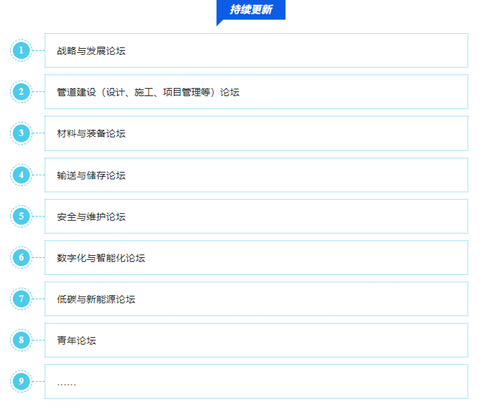Open the 青年论坛 row
The width and height of the screenshot is (500, 419).
tap(256, 340)
